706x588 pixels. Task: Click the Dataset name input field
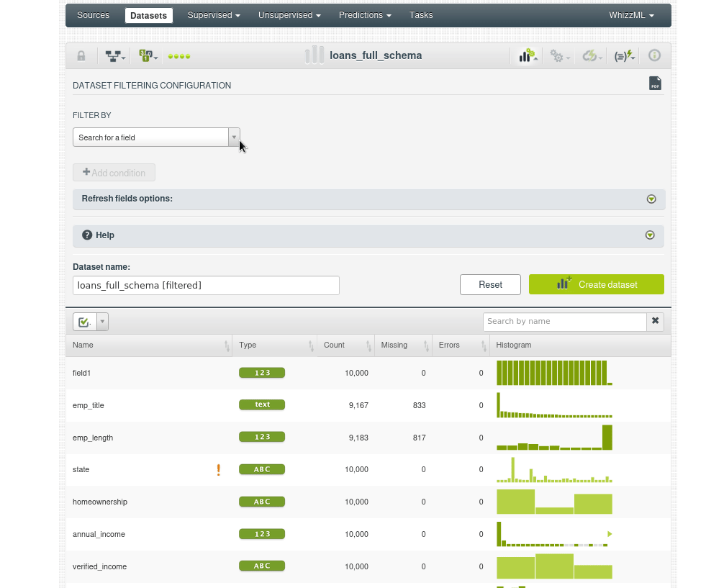[206, 285]
